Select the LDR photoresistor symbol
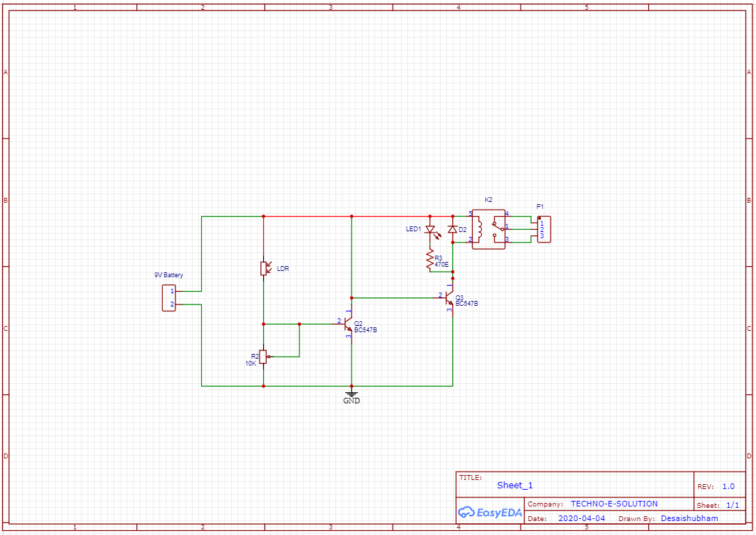Viewport: 756px width, 535px height. coord(265,267)
